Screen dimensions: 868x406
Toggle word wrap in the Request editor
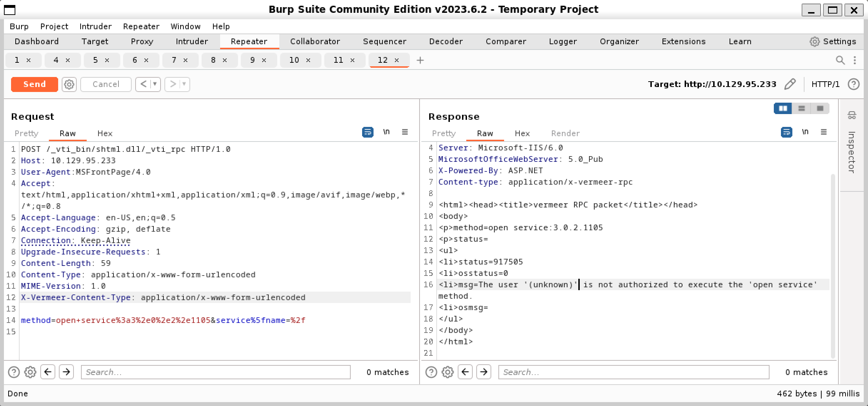(367, 132)
